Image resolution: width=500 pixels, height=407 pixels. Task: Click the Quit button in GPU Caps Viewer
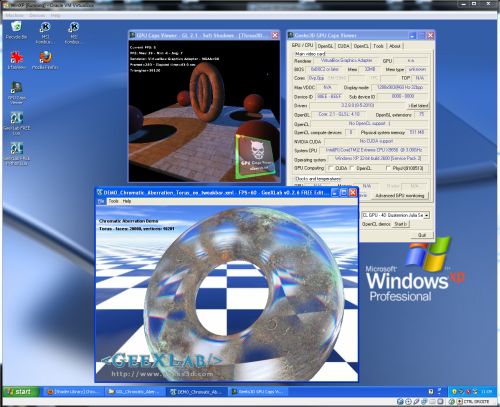pos(422,235)
